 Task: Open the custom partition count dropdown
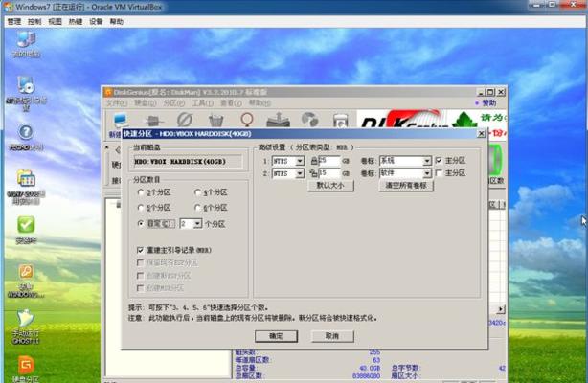pyautogui.click(x=197, y=224)
